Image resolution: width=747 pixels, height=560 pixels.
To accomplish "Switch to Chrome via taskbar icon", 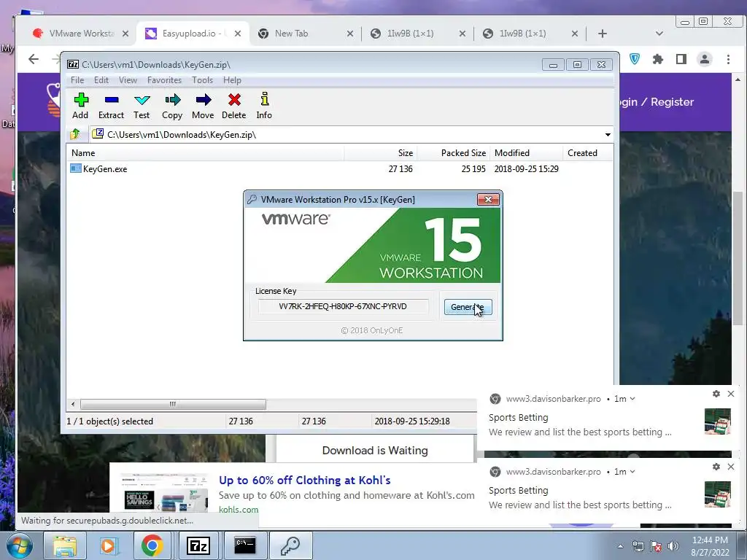I will pos(152,545).
